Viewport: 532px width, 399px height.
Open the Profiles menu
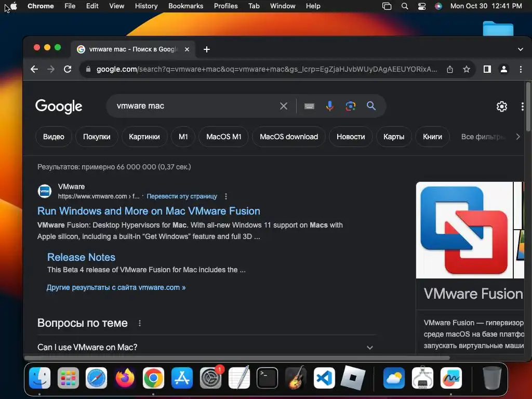click(x=225, y=6)
